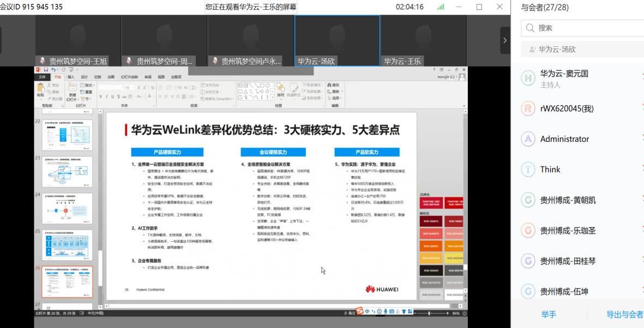Click muted microphone icon on 贵州筑梦空间-周 tile
The image size is (644, 328).
point(129,61)
